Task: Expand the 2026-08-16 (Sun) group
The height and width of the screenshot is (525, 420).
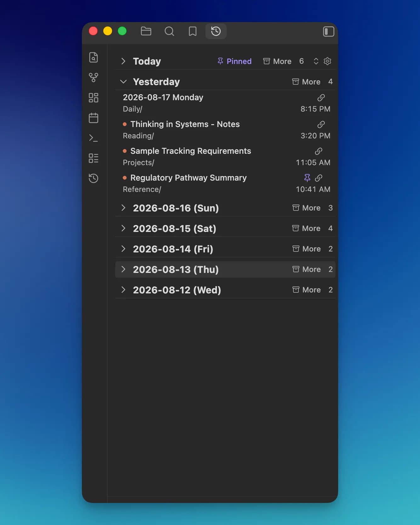Action: click(123, 208)
